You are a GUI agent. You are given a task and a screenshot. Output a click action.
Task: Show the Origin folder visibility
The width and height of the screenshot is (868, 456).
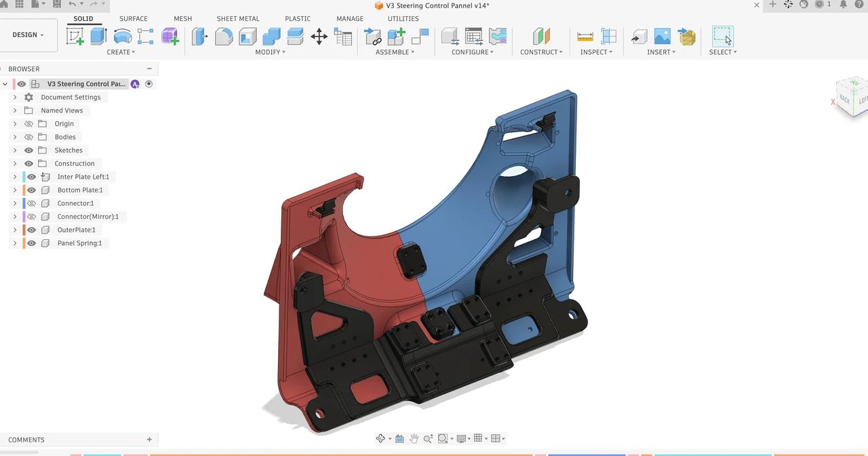(x=28, y=124)
